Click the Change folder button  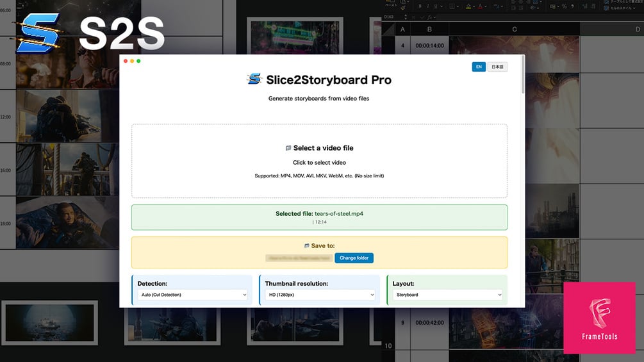[x=354, y=258]
